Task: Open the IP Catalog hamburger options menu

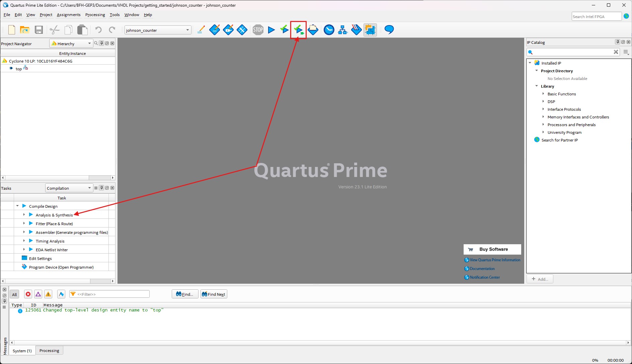Action: 626,52
